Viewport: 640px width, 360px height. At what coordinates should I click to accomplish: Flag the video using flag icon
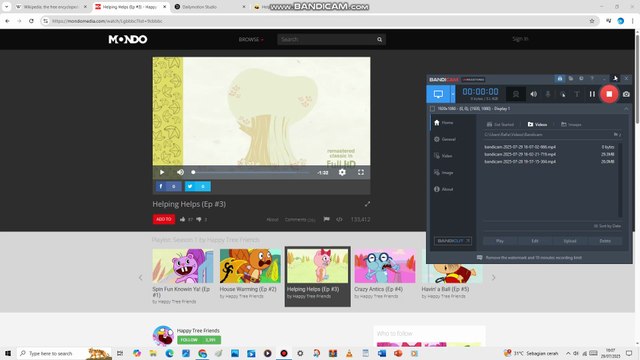pyautogui.click(x=327, y=219)
